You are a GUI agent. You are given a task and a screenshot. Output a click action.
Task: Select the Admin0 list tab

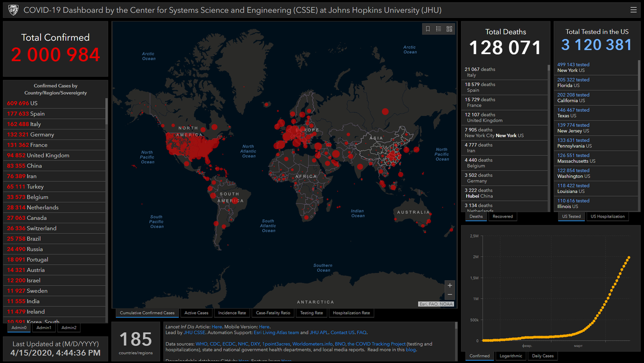[19, 328]
